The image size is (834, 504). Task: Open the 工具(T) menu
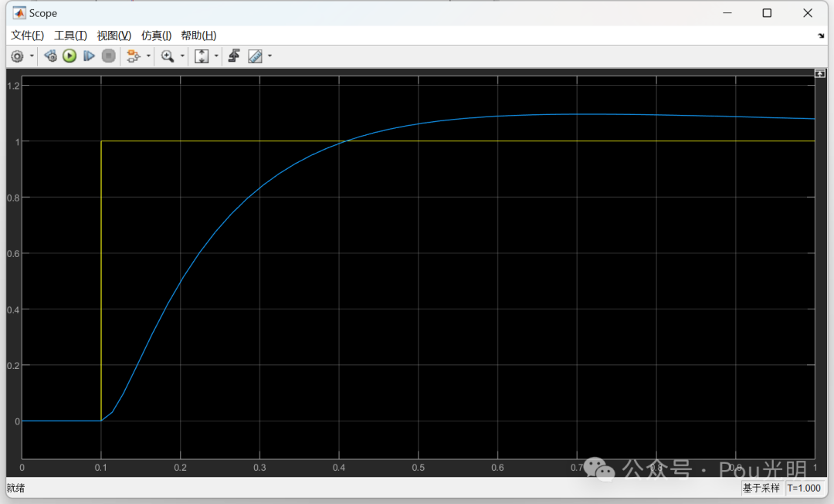click(x=70, y=36)
